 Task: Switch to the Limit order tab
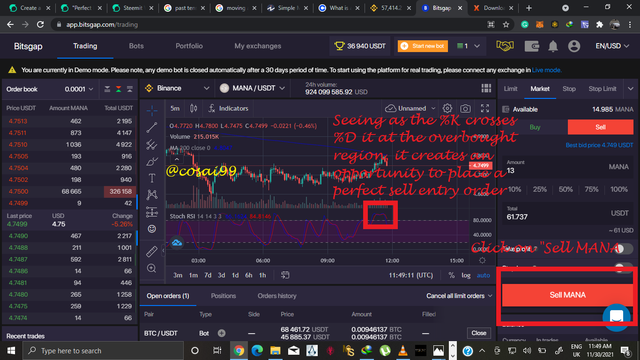pyautogui.click(x=510, y=89)
